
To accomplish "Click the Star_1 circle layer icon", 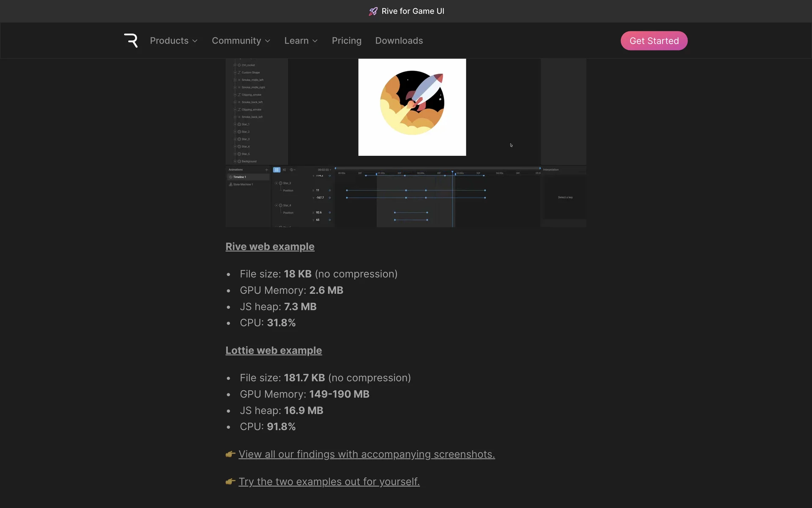I will pyautogui.click(x=239, y=124).
